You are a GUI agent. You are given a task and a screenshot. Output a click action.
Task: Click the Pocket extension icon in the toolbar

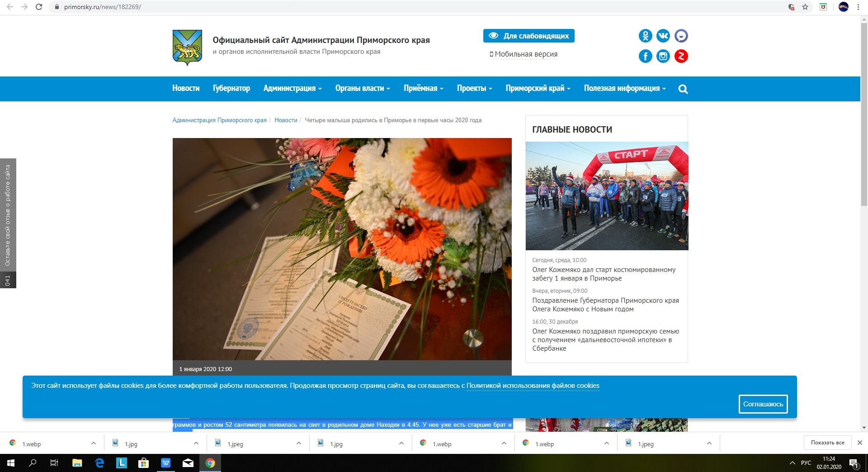[823, 7]
